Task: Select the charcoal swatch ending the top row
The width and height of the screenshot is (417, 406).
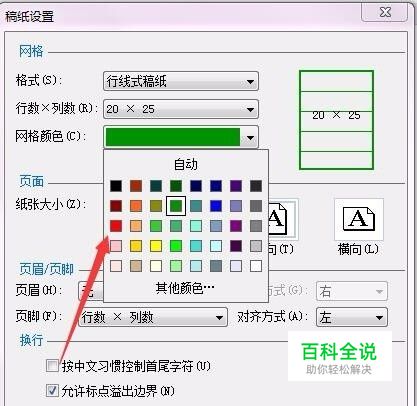Action: [256, 186]
